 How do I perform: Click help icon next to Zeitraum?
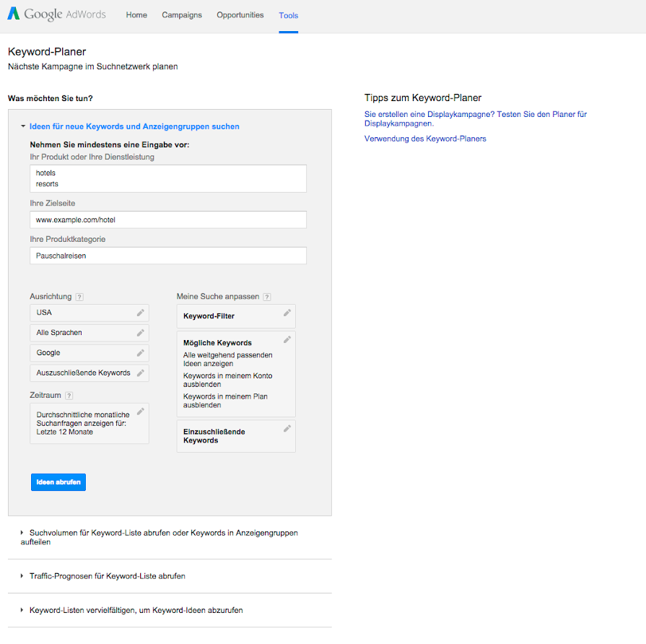click(x=69, y=396)
